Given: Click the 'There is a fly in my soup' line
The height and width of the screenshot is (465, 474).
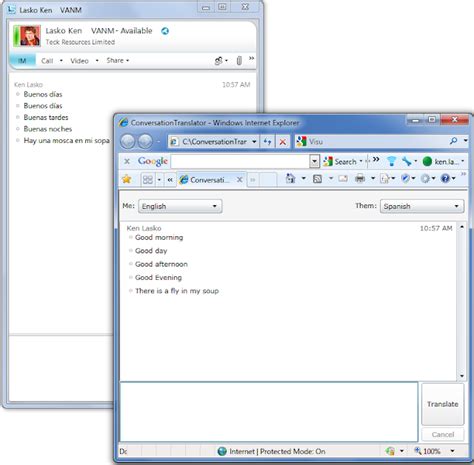Looking at the screenshot, I should tap(177, 291).
